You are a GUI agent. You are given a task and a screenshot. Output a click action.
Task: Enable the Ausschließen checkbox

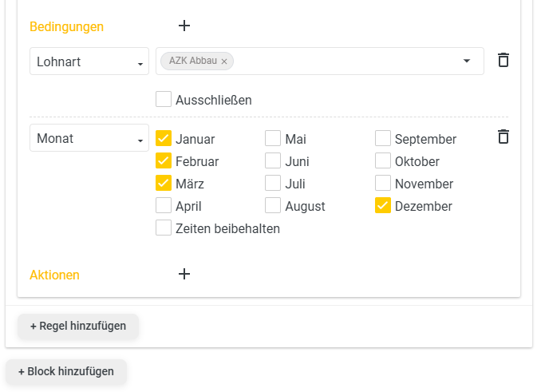pyautogui.click(x=164, y=99)
